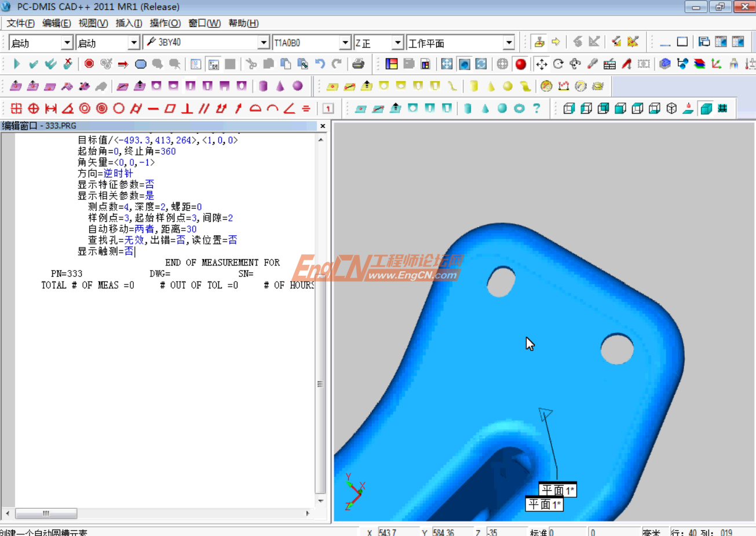Click the edit window horizontal scrollbar thumb
This screenshot has width=756, height=536.
[x=46, y=513]
